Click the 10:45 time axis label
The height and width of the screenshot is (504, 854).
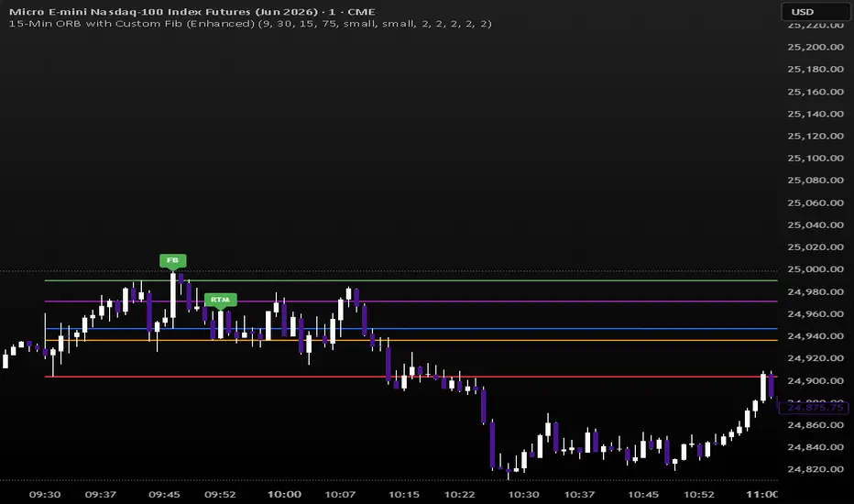(643, 494)
